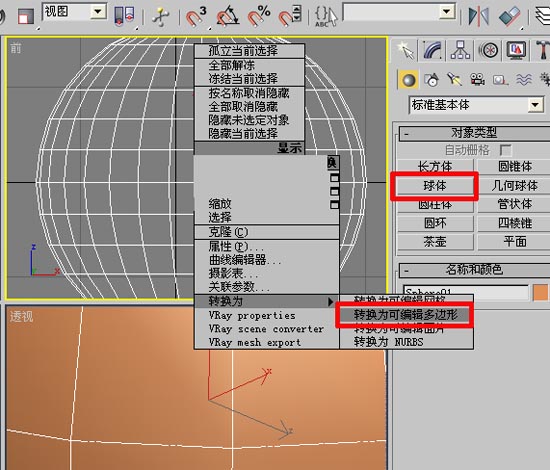Toggle the 自动栅格 checkbox
This screenshot has height=470, width=550.
point(505,150)
